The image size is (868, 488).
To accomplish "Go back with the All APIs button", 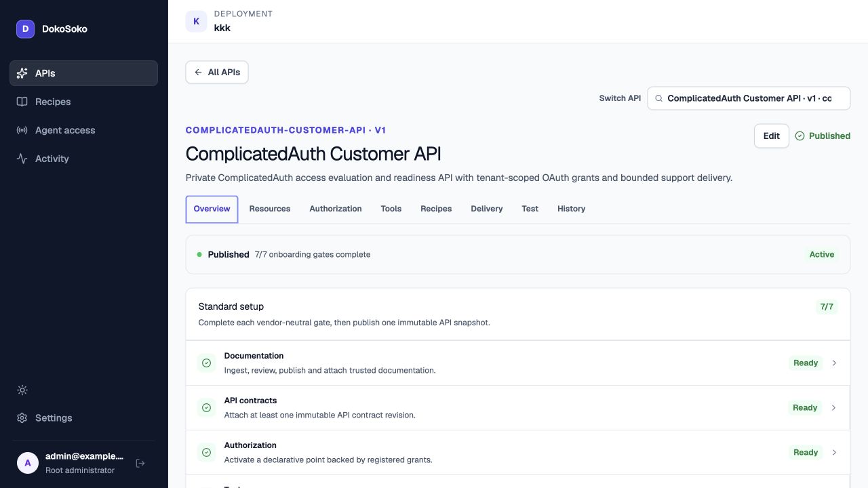I will [217, 72].
